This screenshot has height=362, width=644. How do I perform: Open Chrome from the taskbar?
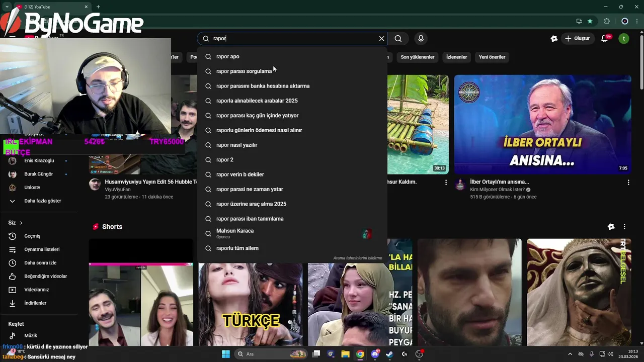coord(360,354)
